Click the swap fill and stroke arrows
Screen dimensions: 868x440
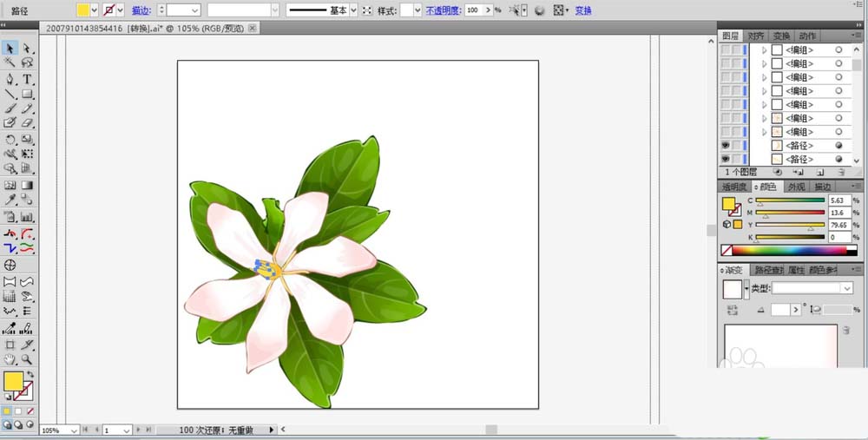[x=30, y=375]
